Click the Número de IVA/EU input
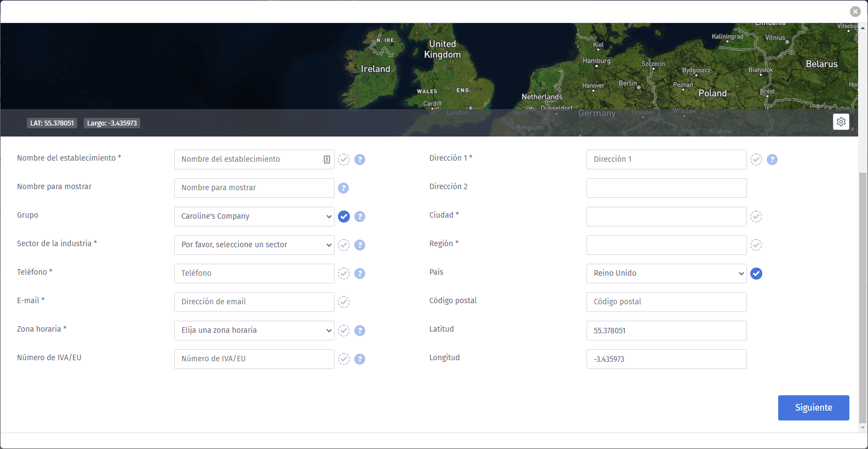This screenshot has height=449, width=868. click(254, 359)
